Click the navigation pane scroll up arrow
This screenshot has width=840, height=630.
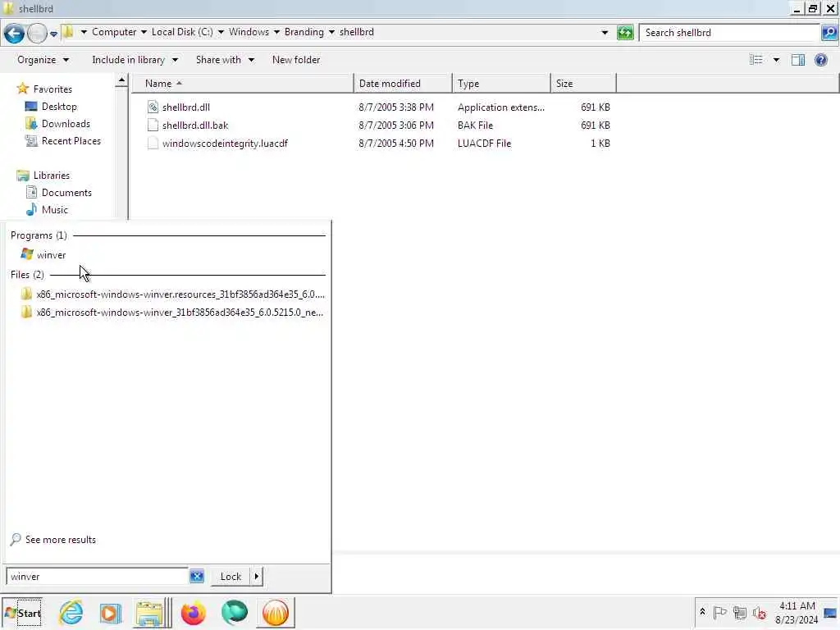tap(121, 81)
